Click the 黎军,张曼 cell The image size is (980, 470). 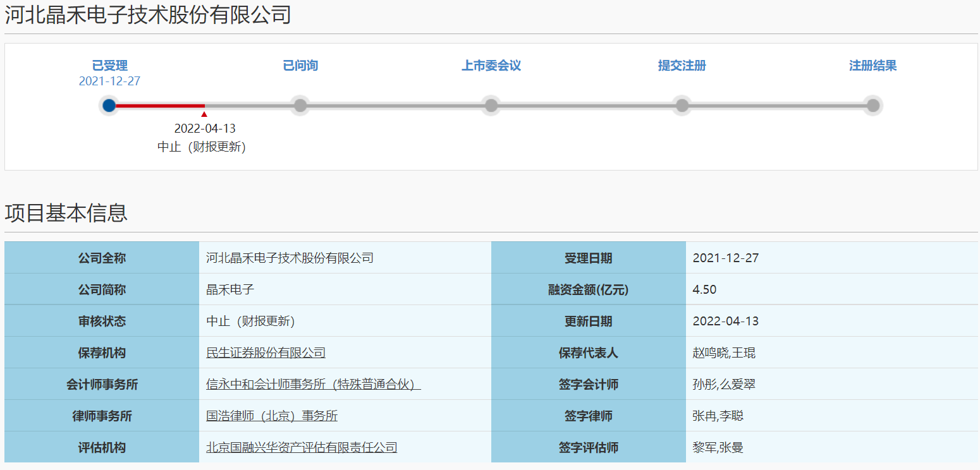pos(832,447)
